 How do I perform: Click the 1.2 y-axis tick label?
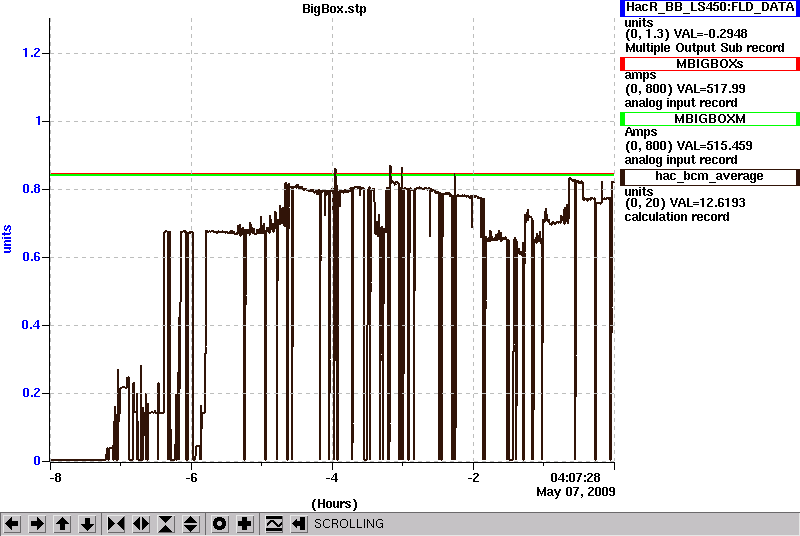31,53
